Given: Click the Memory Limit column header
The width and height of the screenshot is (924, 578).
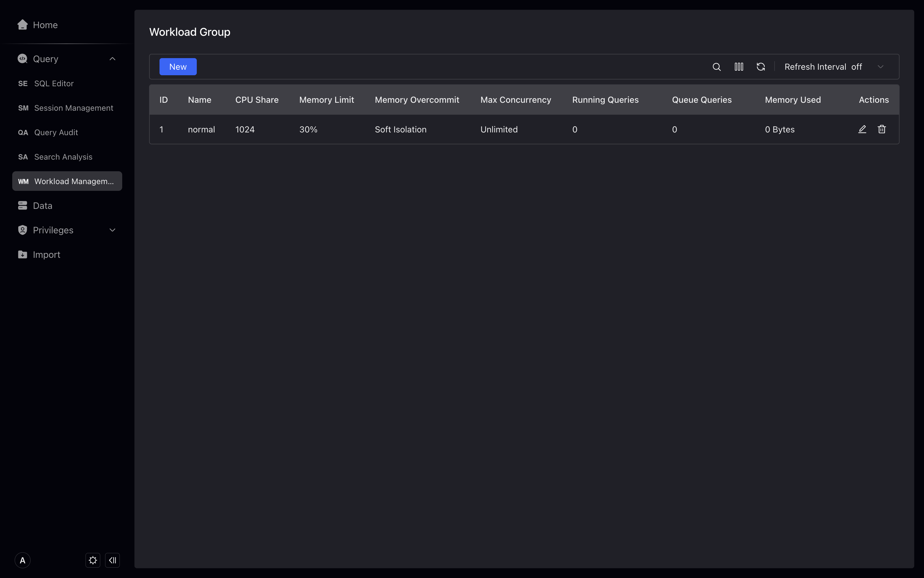Looking at the screenshot, I should tap(327, 100).
